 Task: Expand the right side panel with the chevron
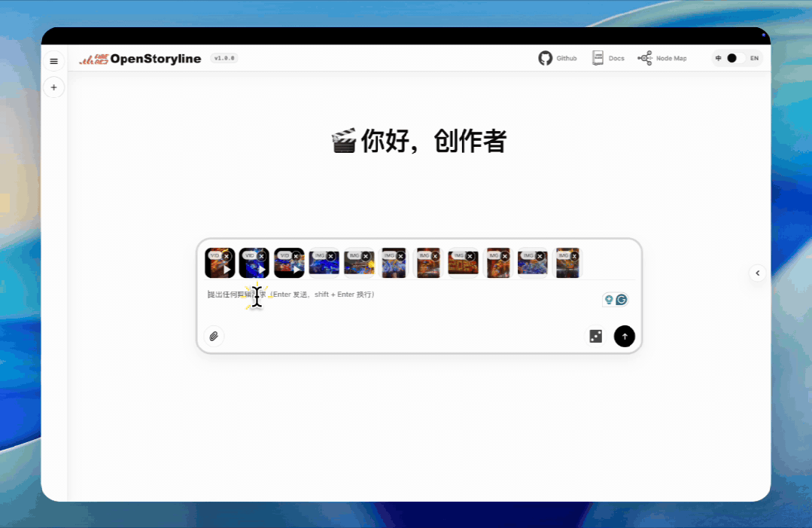point(757,273)
